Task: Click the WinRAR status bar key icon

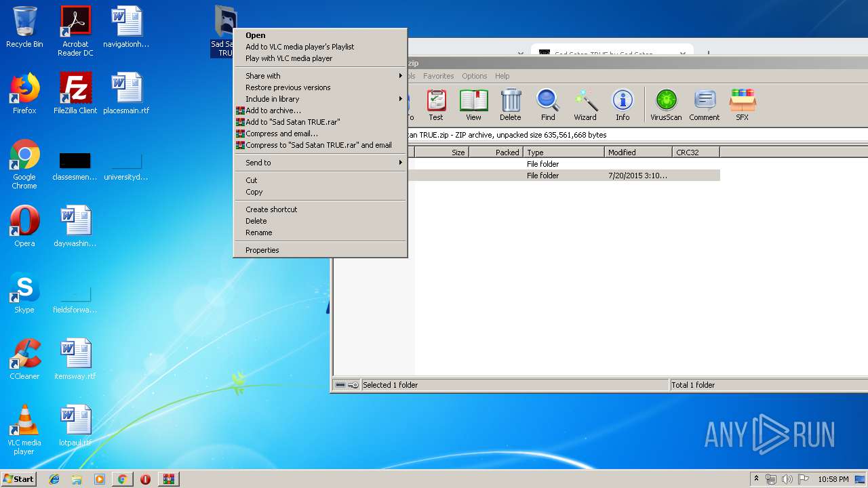Action: click(x=353, y=385)
